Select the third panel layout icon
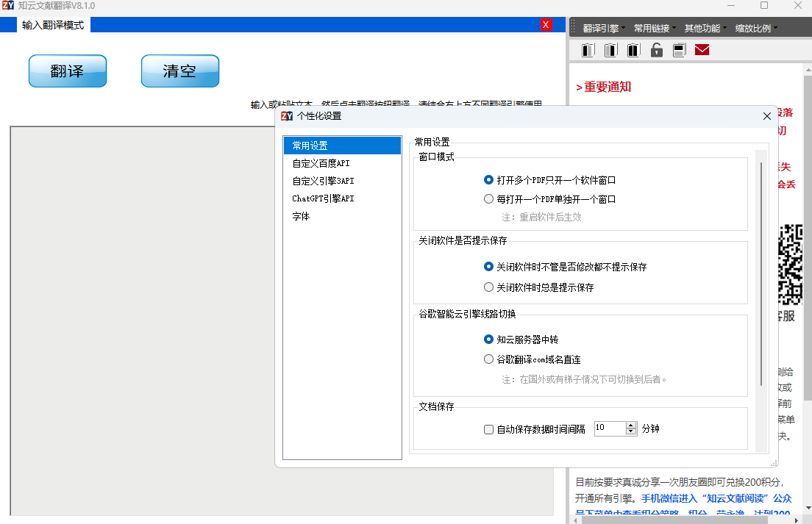Image resolution: width=812 pixels, height=524 pixels. pos(633,49)
